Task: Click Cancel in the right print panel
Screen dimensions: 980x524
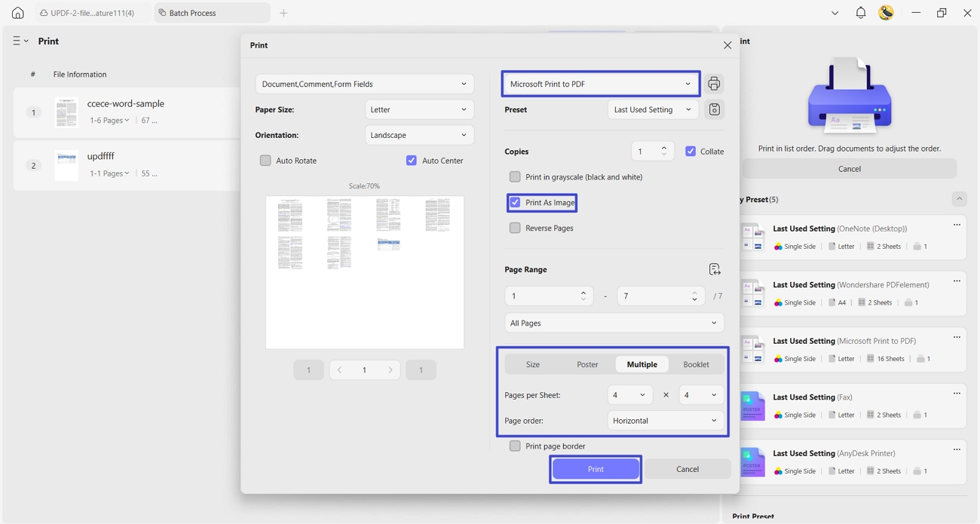Action: (x=850, y=169)
